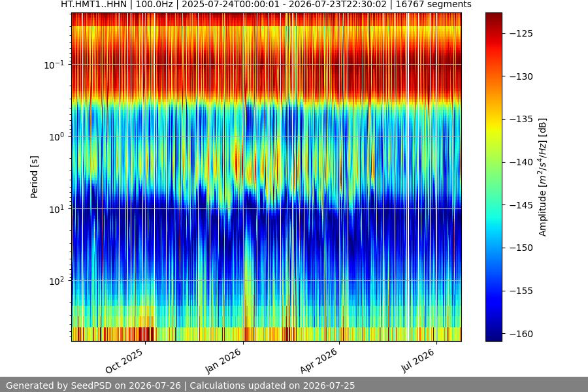The width and height of the screenshot is (588, 392).
Task: Click the 10¹ period tick label
Action: [x=57, y=209]
